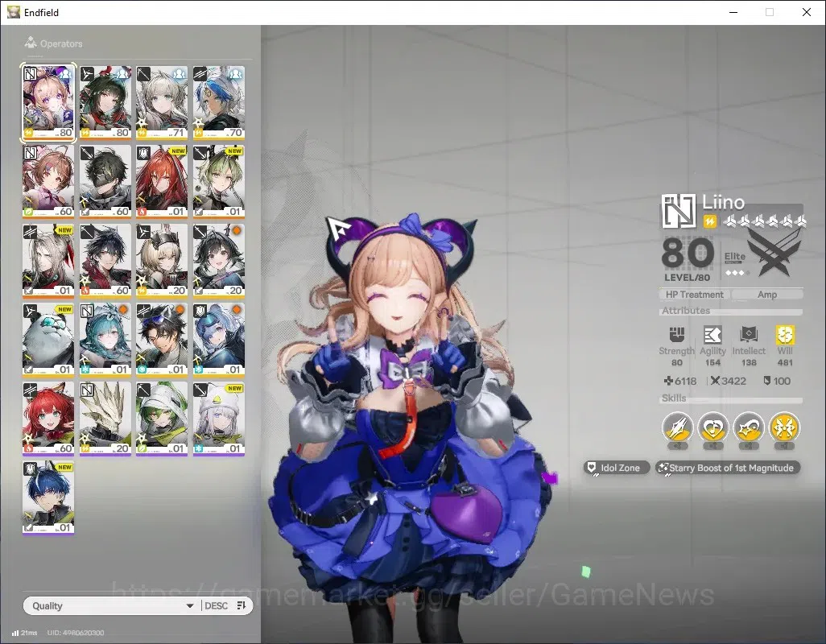Select the level 71 operator card
This screenshot has width=826, height=644.
pos(162,103)
